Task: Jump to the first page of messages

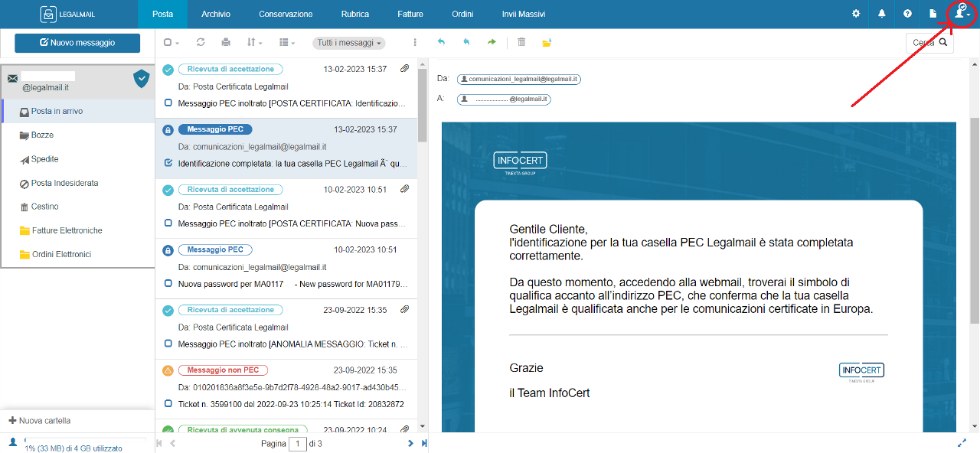Action: (160, 444)
